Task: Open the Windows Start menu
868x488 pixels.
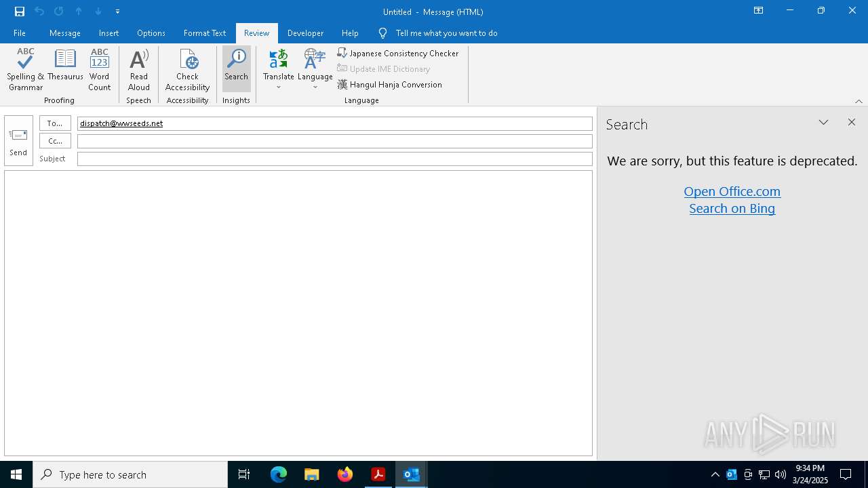Action: coord(16,474)
